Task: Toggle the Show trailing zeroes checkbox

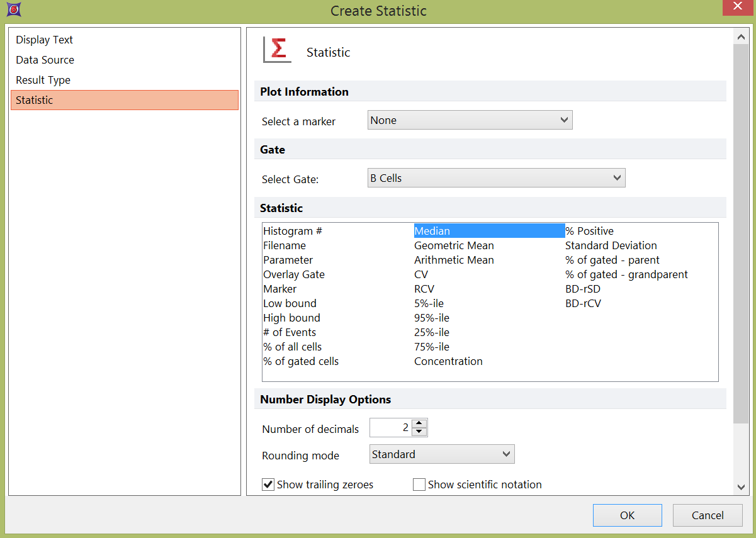Action: [x=269, y=485]
